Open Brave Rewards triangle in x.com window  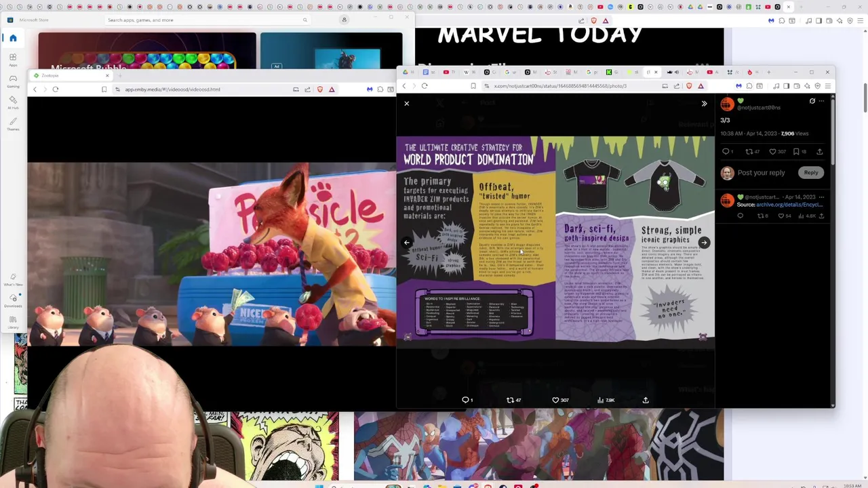point(701,86)
